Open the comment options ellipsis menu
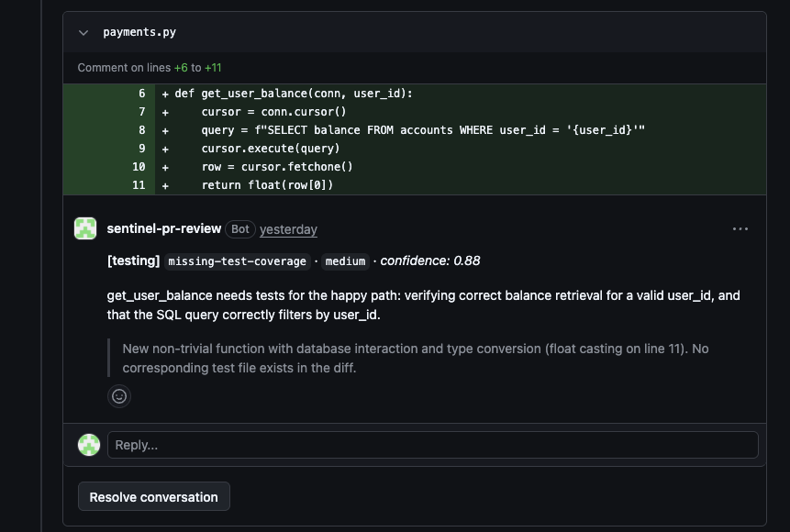This screenshot has height=532, width=790. pyautogui.click(x=740, y=228)
